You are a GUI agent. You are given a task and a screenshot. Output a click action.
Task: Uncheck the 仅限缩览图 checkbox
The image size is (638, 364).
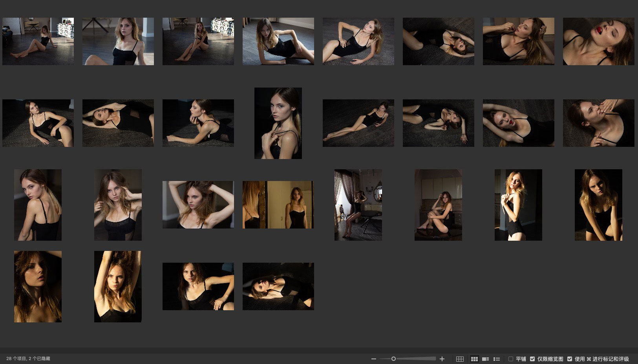tap(532, 359)
